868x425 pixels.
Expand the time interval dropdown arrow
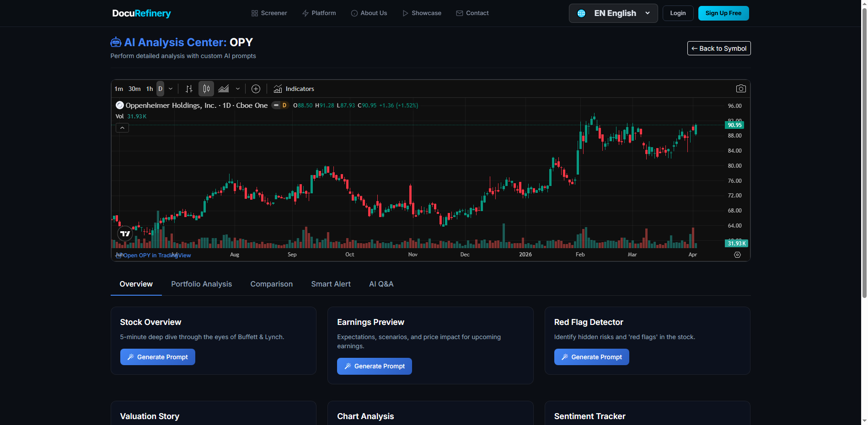[171, 89]
